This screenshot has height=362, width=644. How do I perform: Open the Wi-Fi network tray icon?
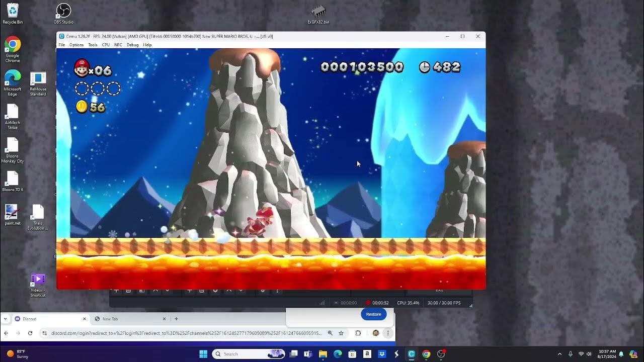581,354
